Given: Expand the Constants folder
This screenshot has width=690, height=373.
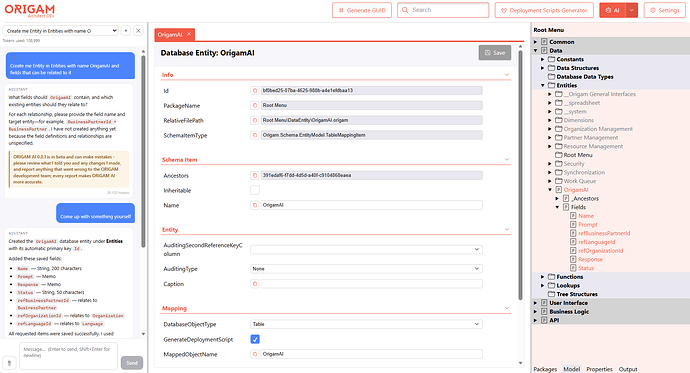Looking at the screenshot, I should coord(543,59).
